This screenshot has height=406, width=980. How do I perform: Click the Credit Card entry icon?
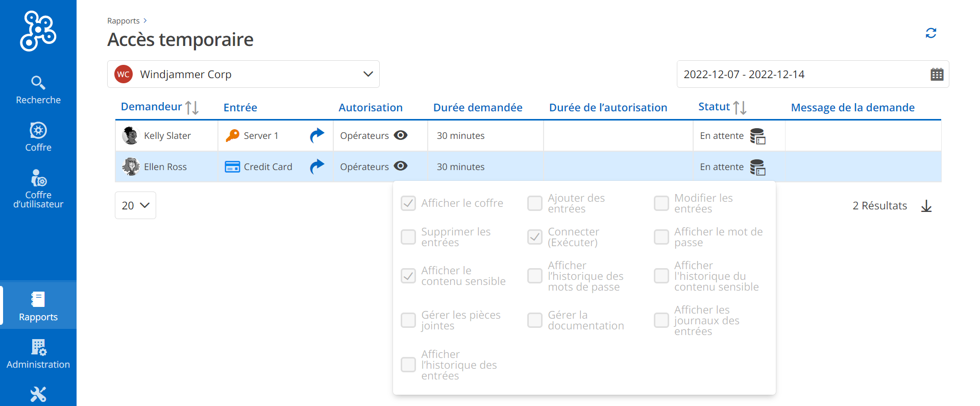tap(233, 167)
